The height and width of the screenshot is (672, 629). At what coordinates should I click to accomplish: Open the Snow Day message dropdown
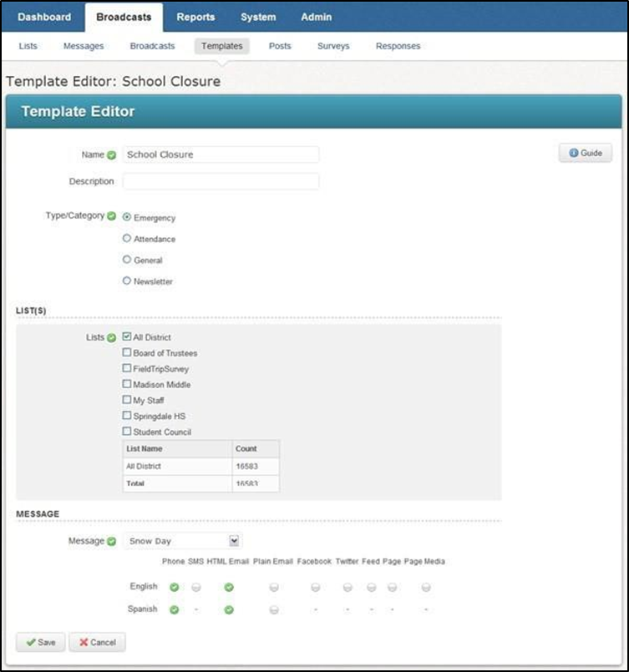[x=234, y=541]
